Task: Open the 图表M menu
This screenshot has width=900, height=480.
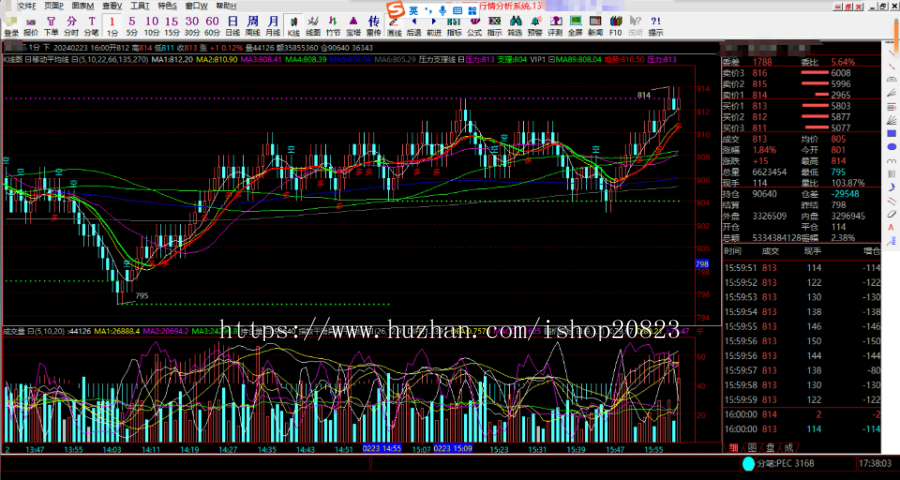Action: point(83,6)
